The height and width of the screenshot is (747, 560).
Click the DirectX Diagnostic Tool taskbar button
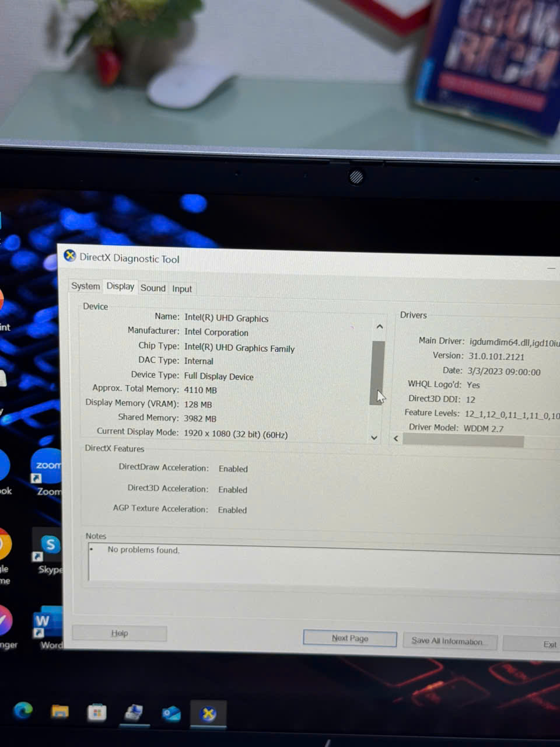point(208,714)
